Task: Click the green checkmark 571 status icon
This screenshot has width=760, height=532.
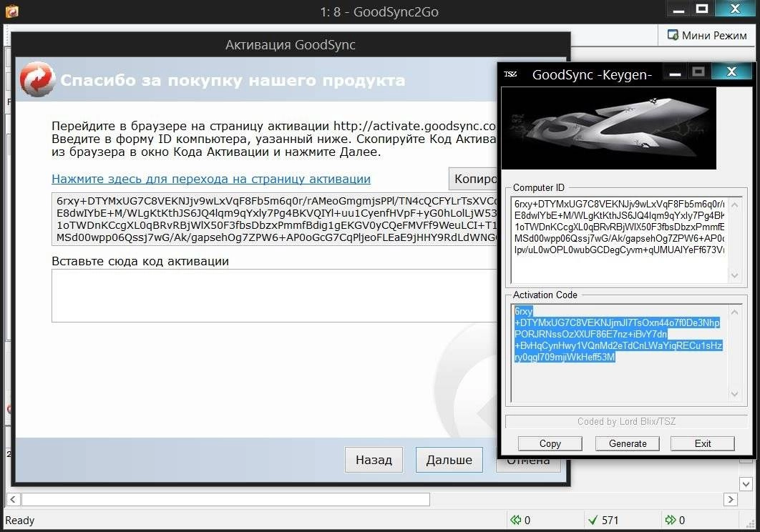Action: point(593,521)
